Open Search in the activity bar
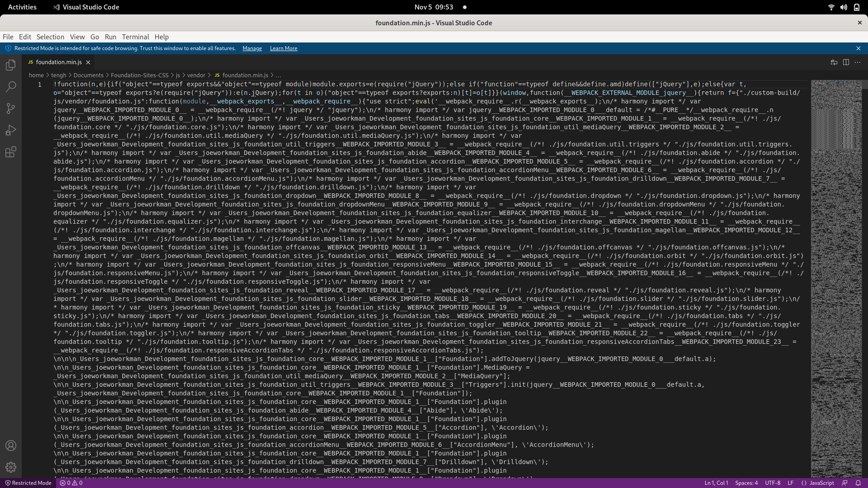Viewport: 868px width, 488px height. click(10, 87)
